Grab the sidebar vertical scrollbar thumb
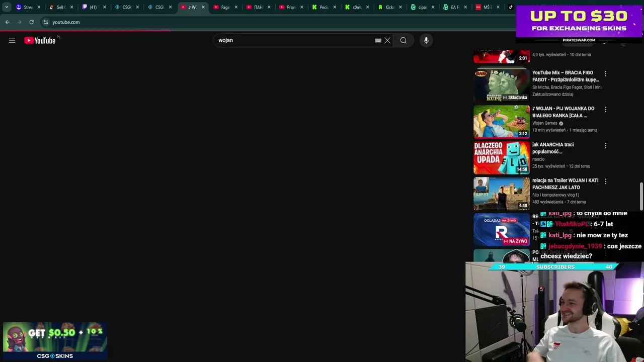The image size is (644, 362). pos(641,196)
